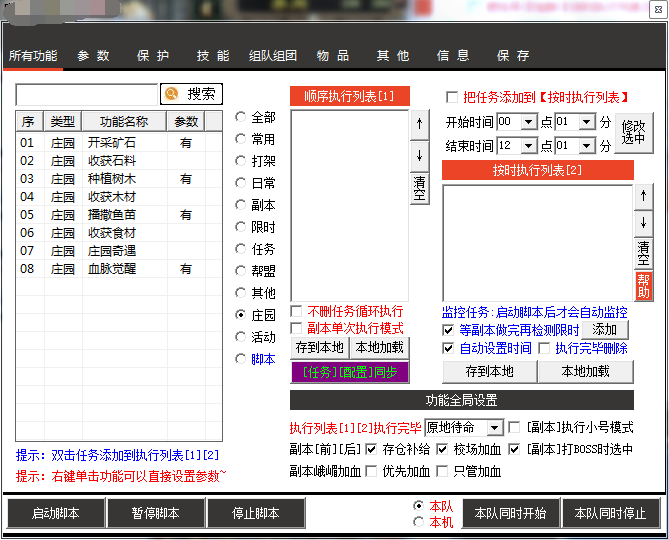Click 本地加载 under sequential list
The width and height of the screenshot is (669, 540).
(x=379, y=348)
